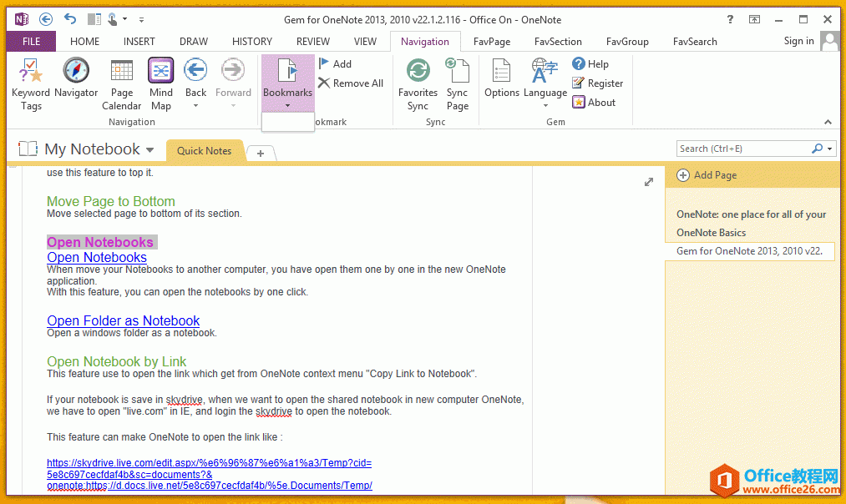846x504 pixels.
Task: Toggle Dock to Desktop view
Action: point(94,19)
